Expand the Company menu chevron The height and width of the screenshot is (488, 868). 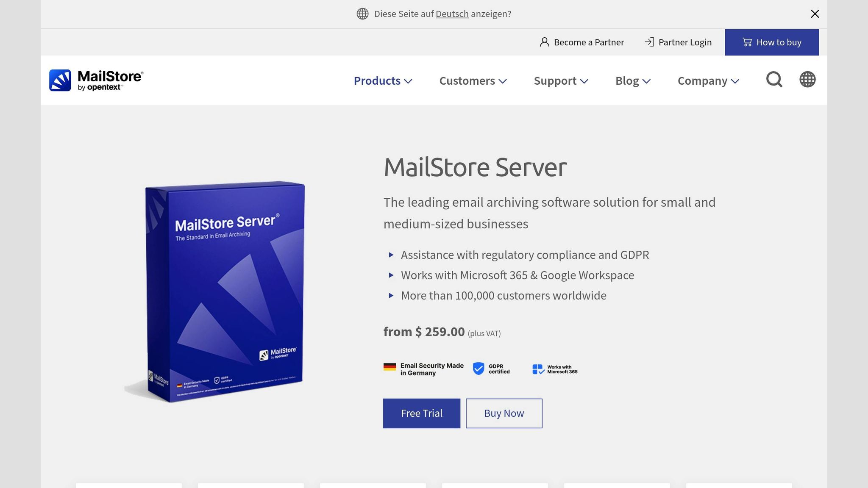point(735,81)
